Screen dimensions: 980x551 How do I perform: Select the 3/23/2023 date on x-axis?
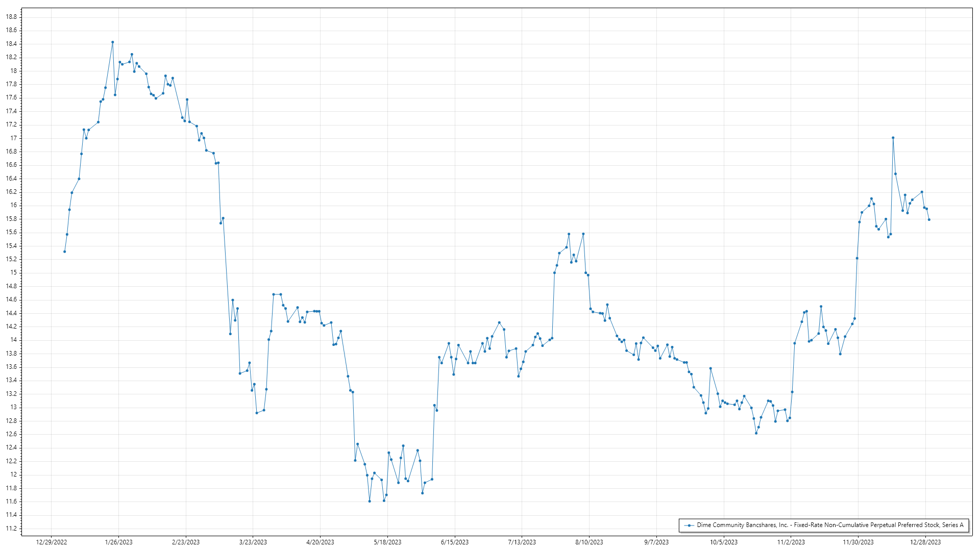click(253, 542)
